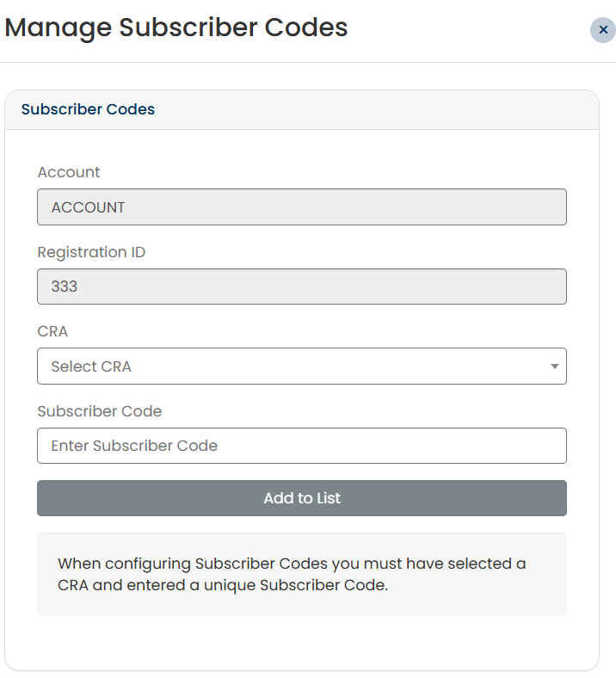Focus the Enter Subscriber Code field
Screen dimensions: 616x678
click(x=301, y=446)
